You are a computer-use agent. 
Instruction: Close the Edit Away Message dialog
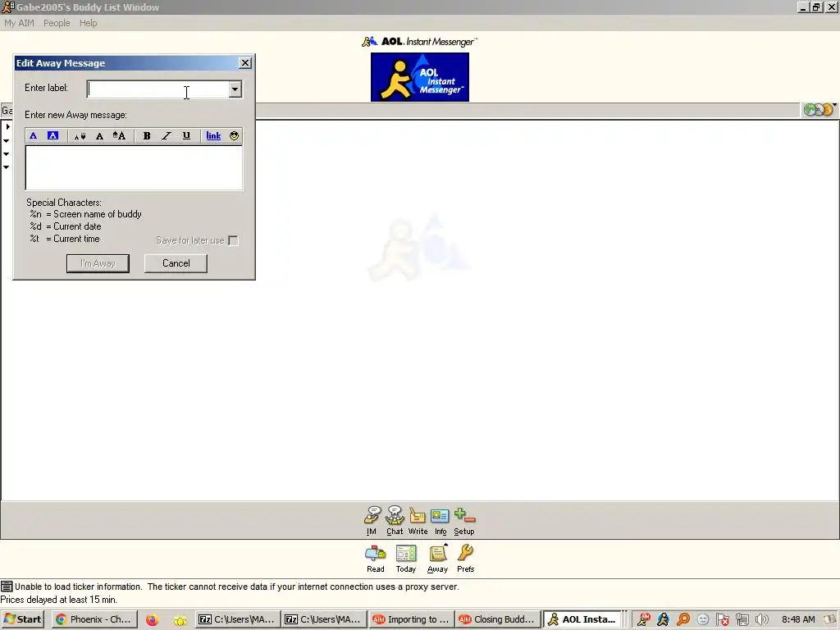(x=244, y=62)
